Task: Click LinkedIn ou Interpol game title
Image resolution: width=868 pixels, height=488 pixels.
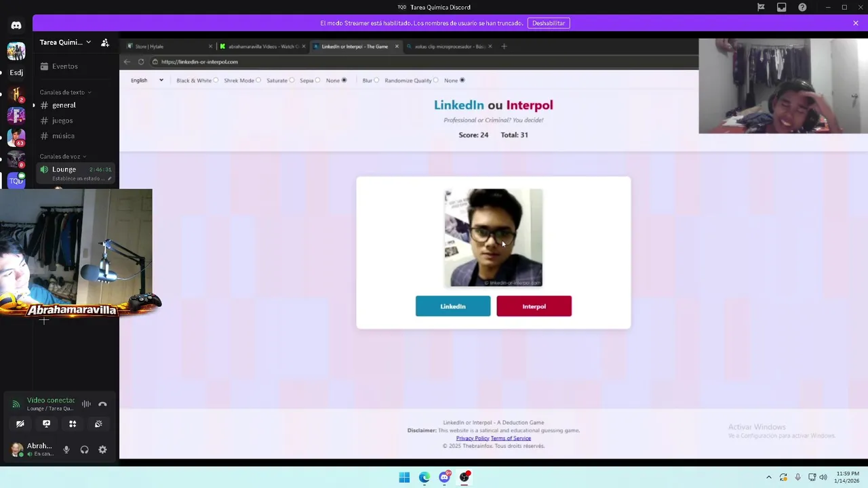Action: (x=494, y=105)
